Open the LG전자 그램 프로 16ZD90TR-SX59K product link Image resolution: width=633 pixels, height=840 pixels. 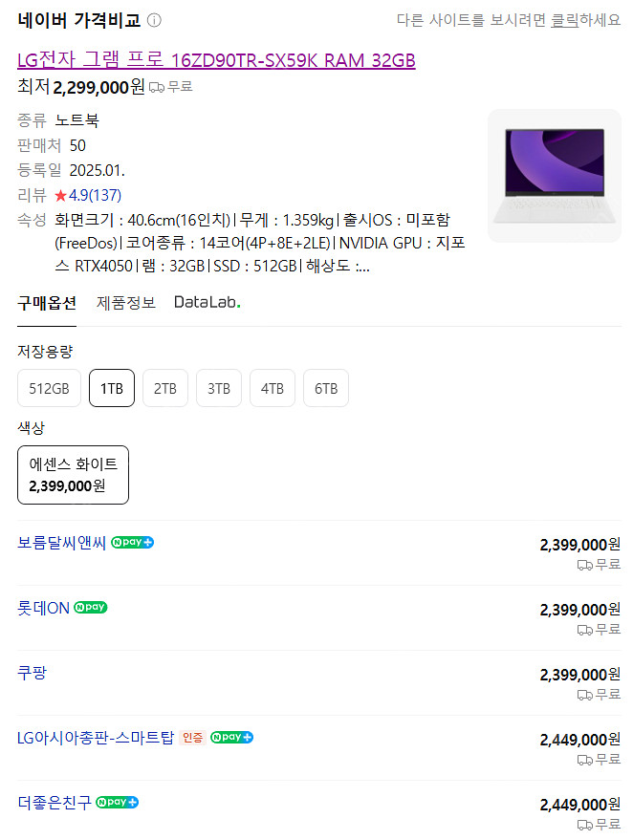click(216, 60)
